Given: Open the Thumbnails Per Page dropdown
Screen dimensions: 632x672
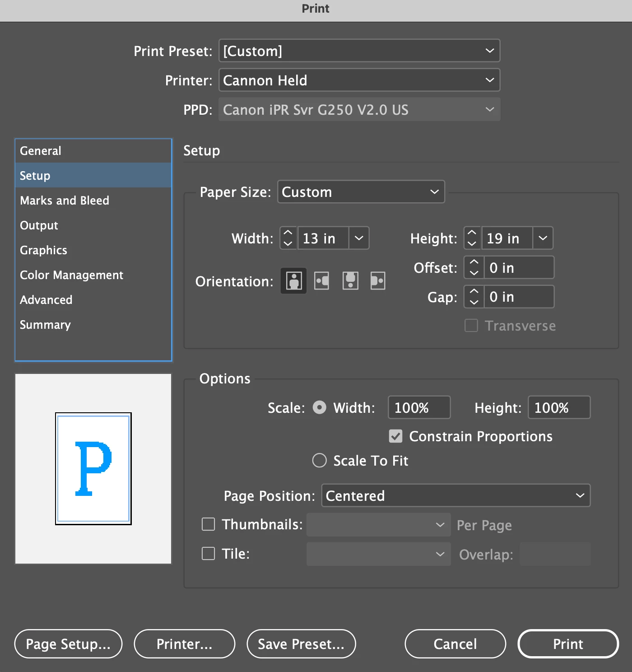Looking at the screenshot, I should [x=379, y=525].
